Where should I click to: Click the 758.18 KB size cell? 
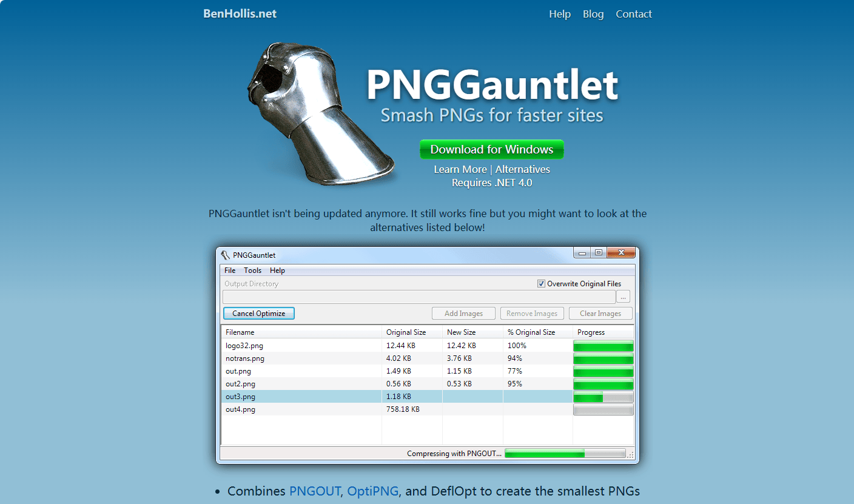403,409
